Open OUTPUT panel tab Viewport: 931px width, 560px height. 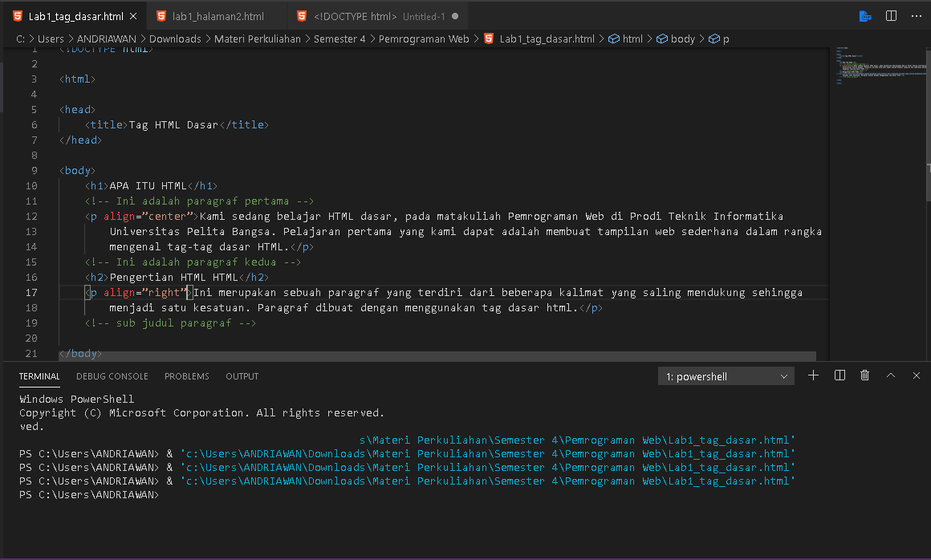pyautogui.click(x=242, y=376)
